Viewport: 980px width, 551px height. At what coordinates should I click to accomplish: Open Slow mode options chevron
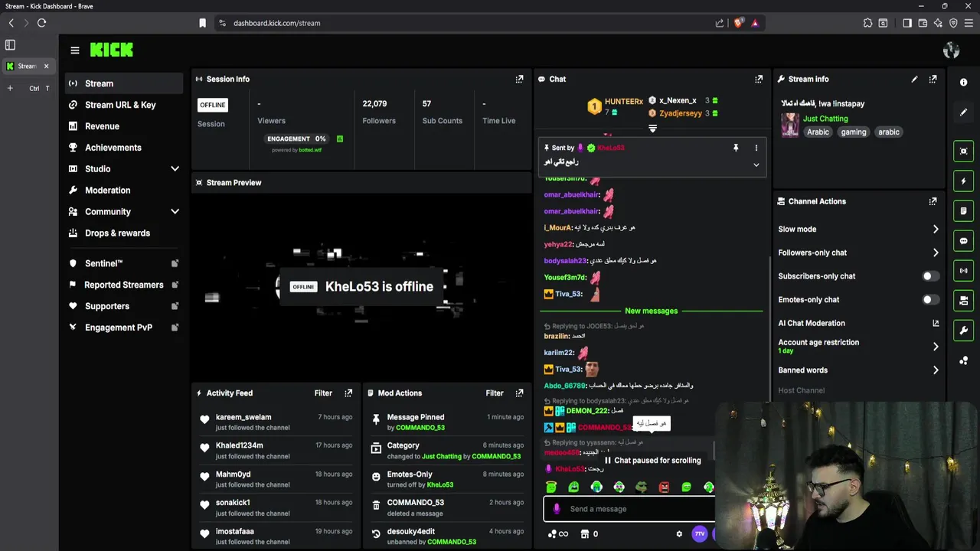(x=935, y=229)
